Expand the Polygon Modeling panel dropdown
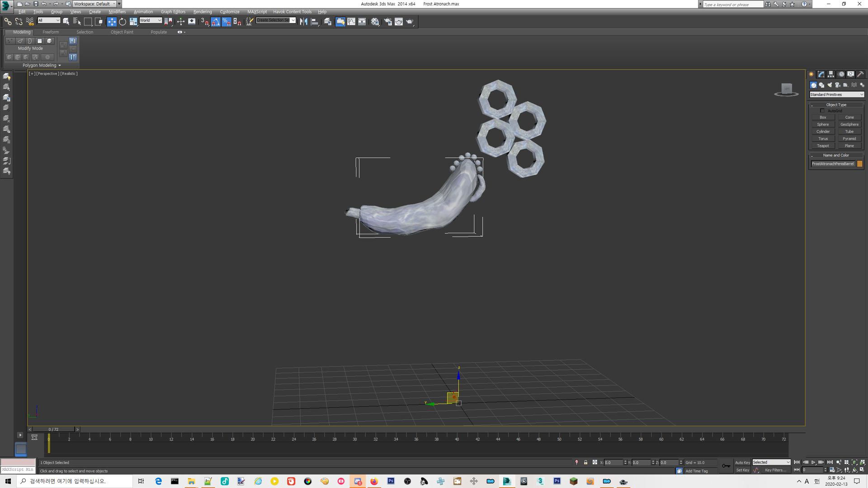 [42, 66]
